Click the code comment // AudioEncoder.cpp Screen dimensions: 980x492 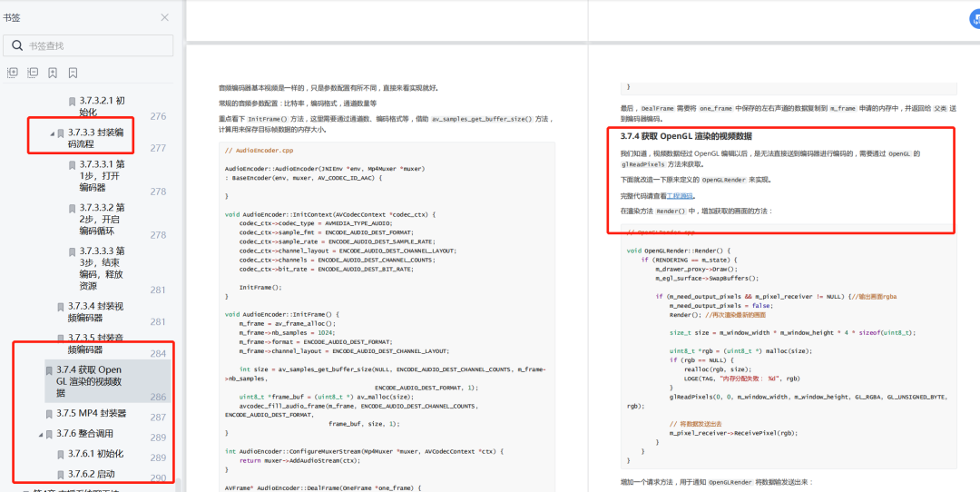tap(261, 151)
